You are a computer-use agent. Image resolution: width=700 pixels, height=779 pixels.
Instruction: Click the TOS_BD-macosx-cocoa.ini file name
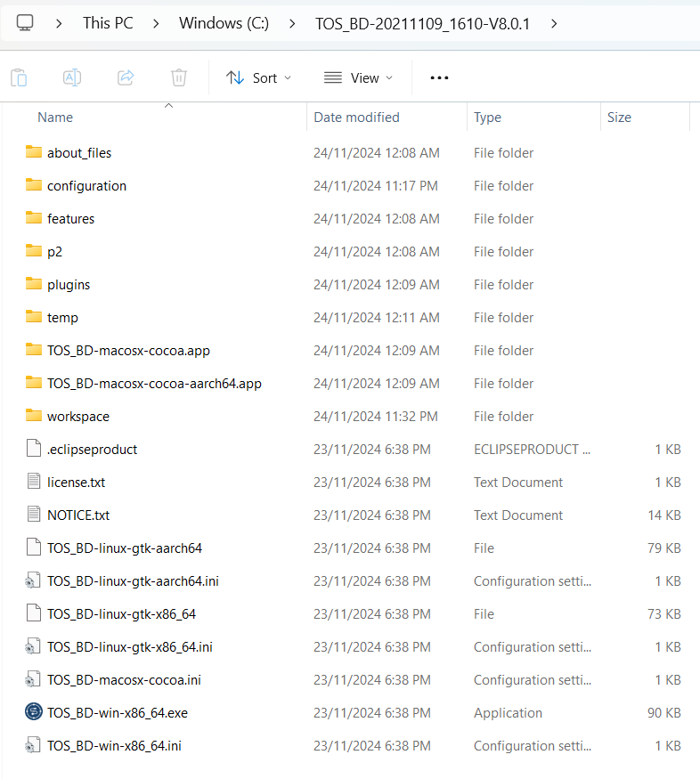pyautogui.click(x=124, y=680)
